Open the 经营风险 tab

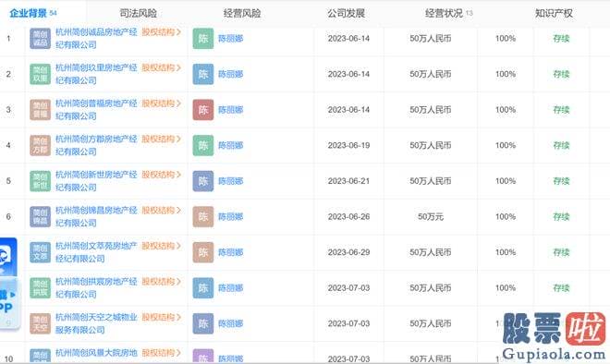pos(242,13)
